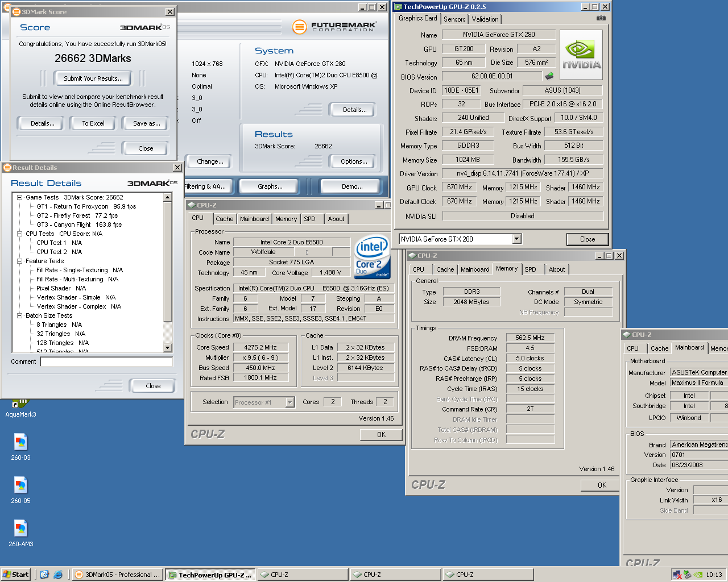Open About tab in memory timings CPU-Z window

coord(557,269)
